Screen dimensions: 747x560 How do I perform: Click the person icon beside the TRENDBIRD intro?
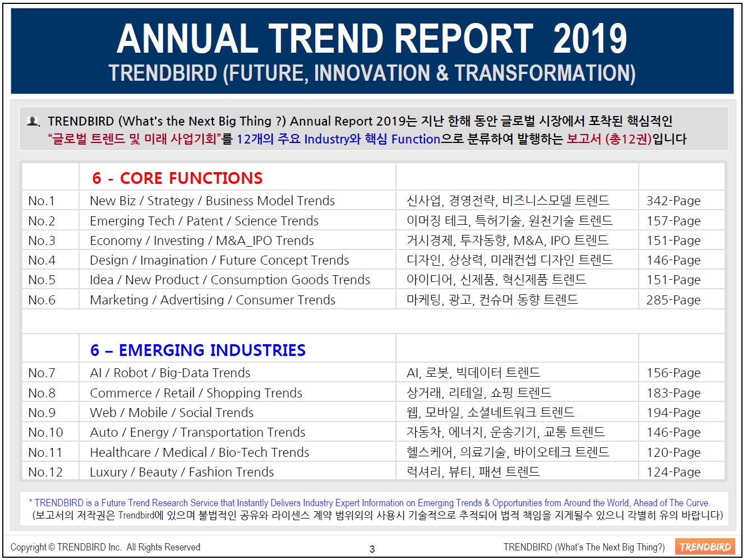pos(34,121)
